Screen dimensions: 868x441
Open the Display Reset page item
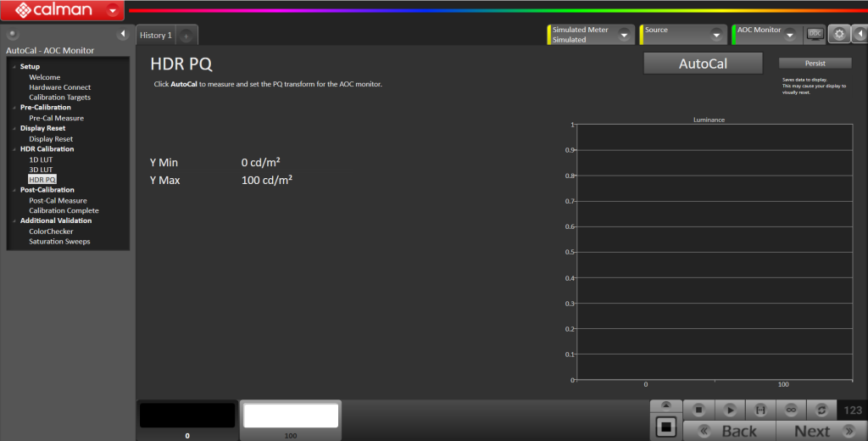pyautogui.click(x=51, y=139)
